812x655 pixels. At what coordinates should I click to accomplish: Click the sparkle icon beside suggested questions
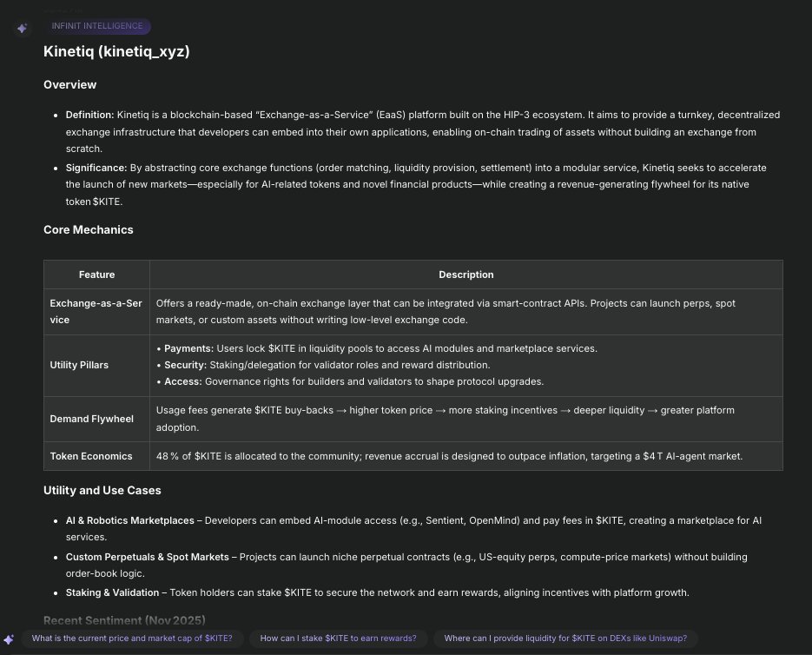(x=10, y=638)
